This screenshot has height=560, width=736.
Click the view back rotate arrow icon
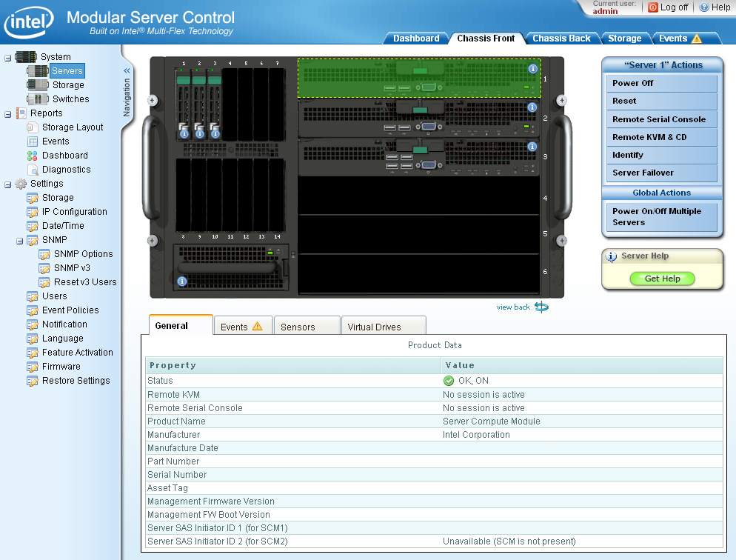pos(542,307)
